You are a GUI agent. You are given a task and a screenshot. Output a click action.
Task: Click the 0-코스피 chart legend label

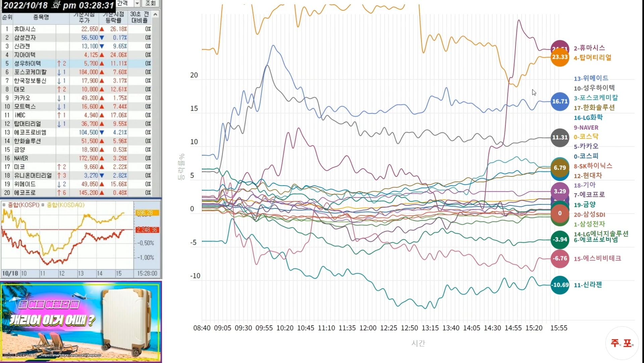click(x=586, y=156)
